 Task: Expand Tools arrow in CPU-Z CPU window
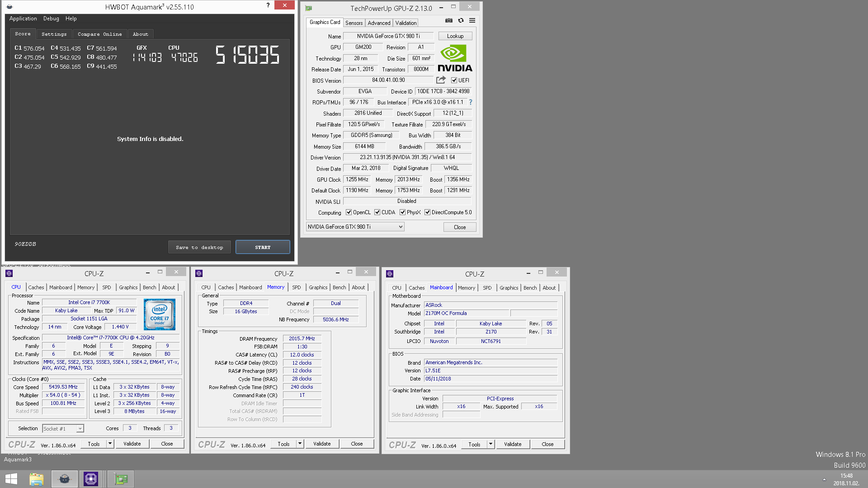coord(110,444)
